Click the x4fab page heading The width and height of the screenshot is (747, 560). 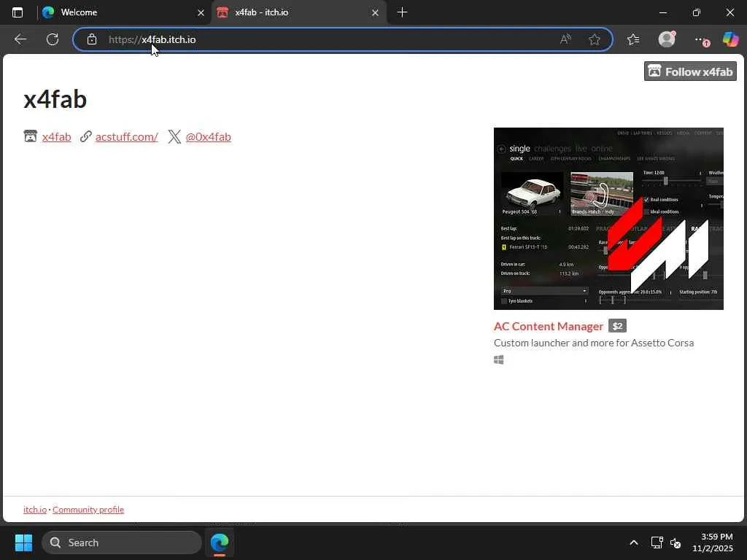pyautogui.click(x=55, y=99)
